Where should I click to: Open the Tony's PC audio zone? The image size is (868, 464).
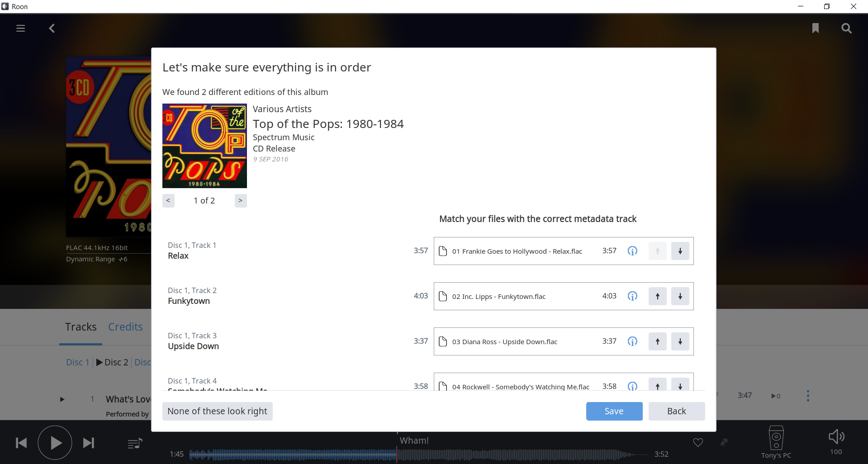pos(776,442)
